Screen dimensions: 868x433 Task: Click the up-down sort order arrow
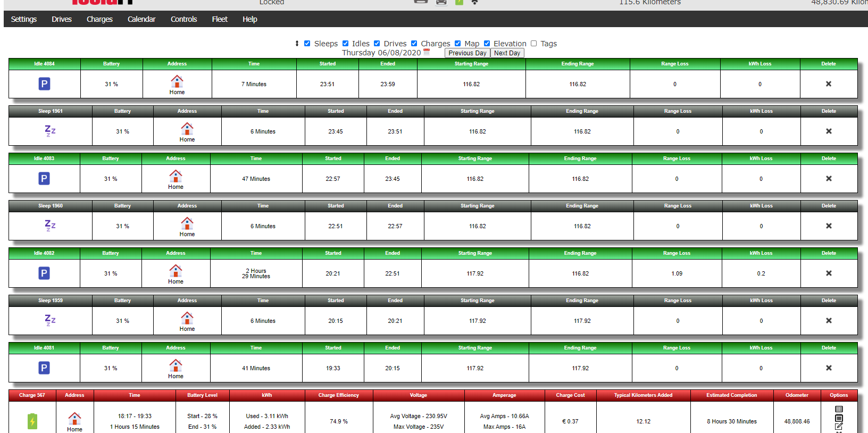tap(297, 44)
